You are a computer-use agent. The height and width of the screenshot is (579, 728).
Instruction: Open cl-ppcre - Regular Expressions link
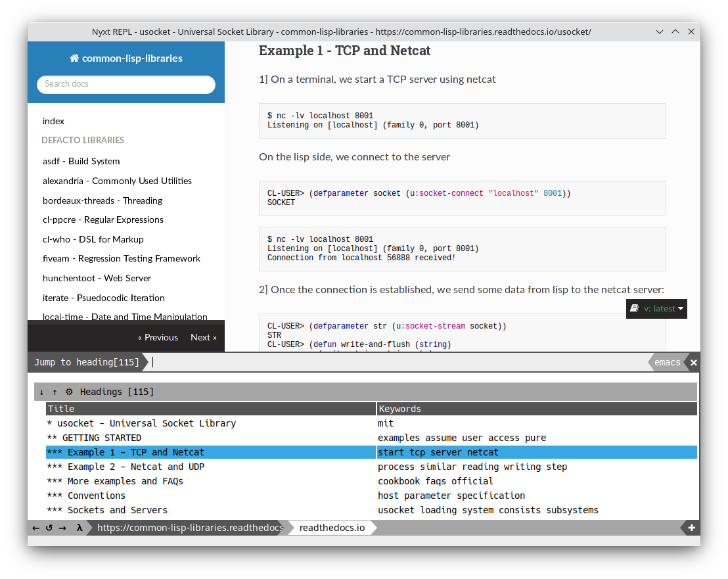pyautogui.click(x=103, y=220)
